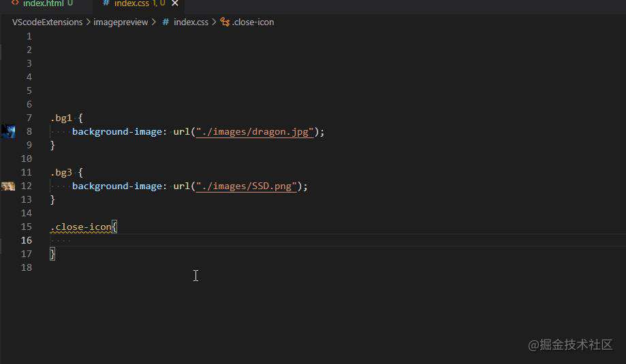
Task: Click the closing brace on line 13
Action: pos(52,199)
